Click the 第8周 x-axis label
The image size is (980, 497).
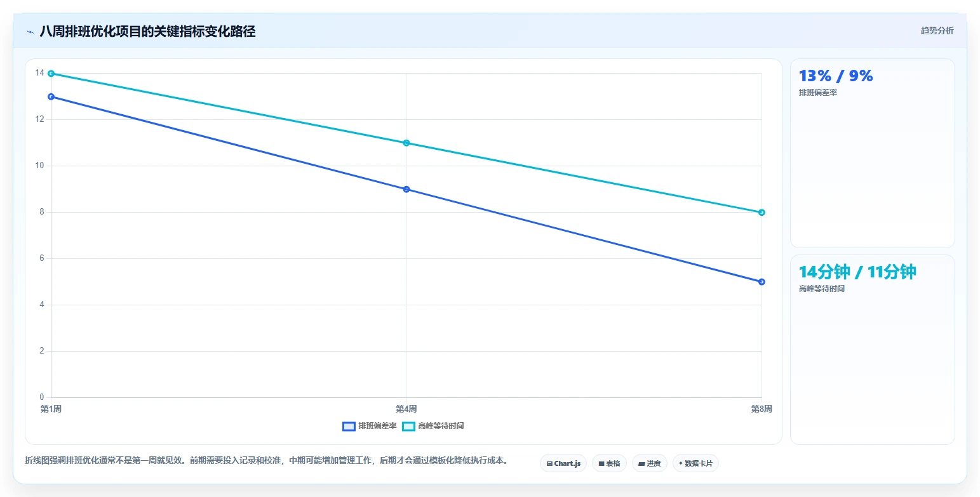(762, 409)
